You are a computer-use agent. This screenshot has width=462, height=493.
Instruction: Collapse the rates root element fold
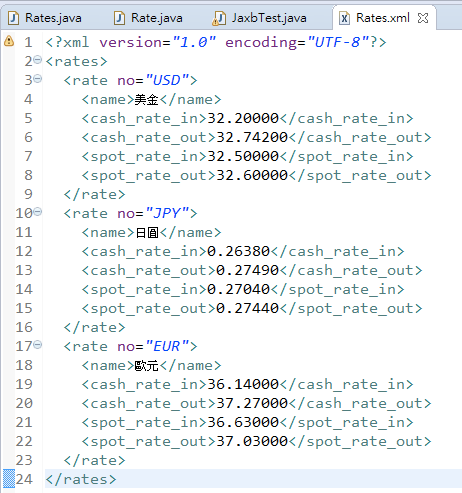(x=38, y=60)
